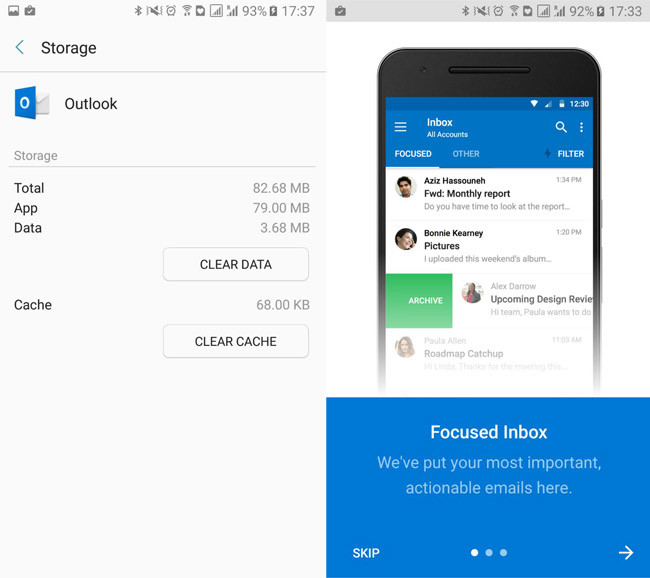Tap the Wi-Fi icon in left status bar

187,11
